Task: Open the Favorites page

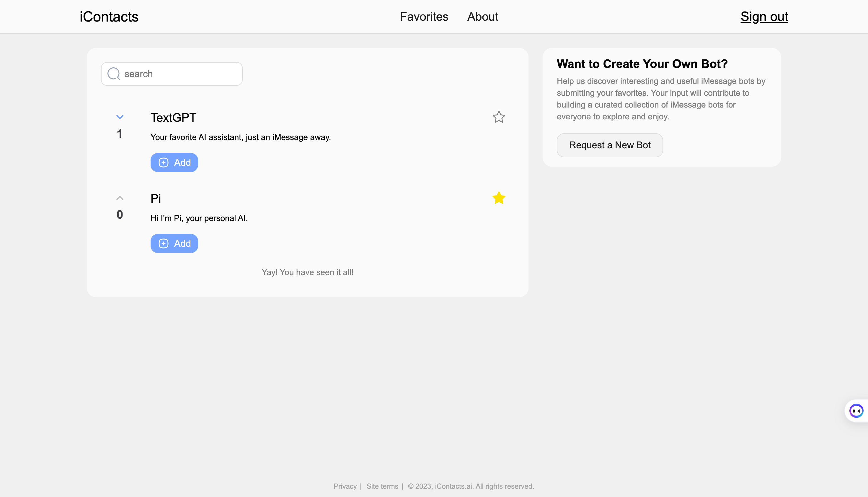Action: [x=424, y=16]
